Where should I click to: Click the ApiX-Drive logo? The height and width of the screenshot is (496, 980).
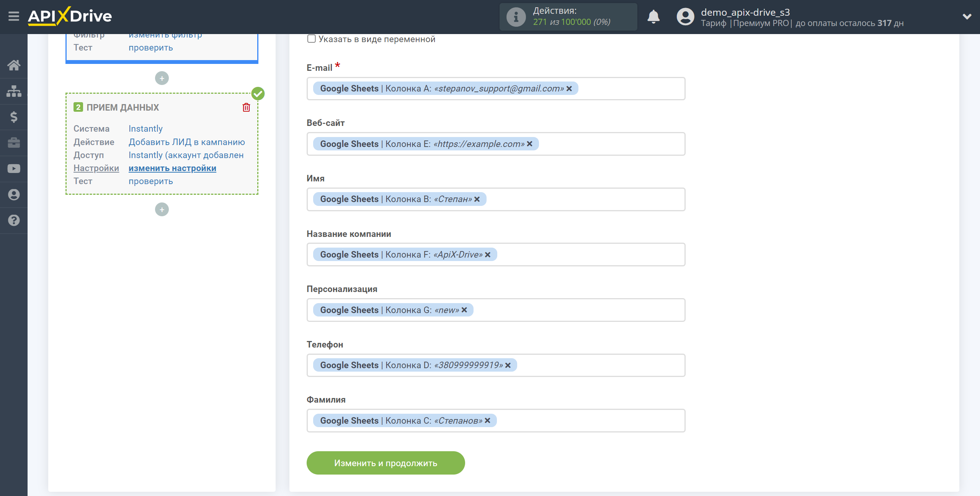(x=70, y=16)
